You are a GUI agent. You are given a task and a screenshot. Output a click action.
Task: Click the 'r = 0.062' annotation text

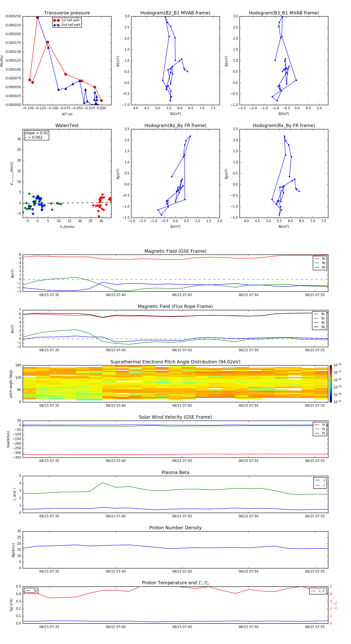click(x=34, y=137)
